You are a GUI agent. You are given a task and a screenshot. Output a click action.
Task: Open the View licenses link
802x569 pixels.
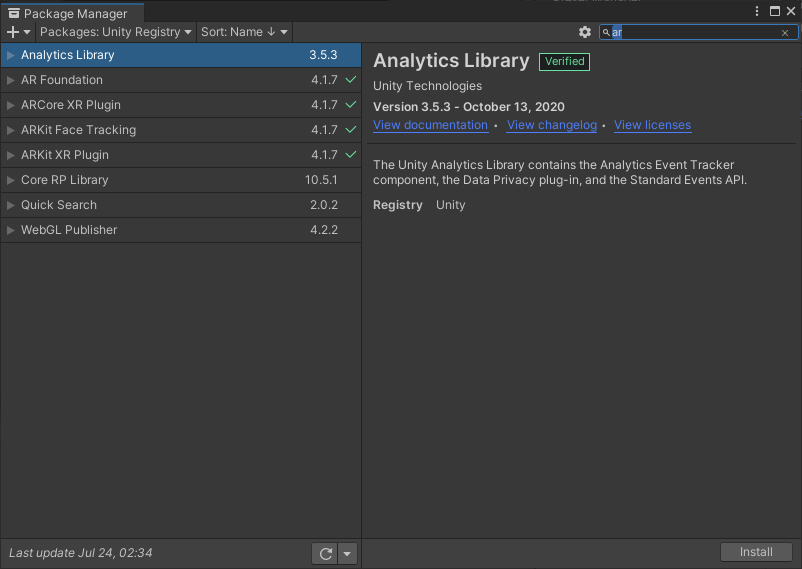tap(652, 125)
